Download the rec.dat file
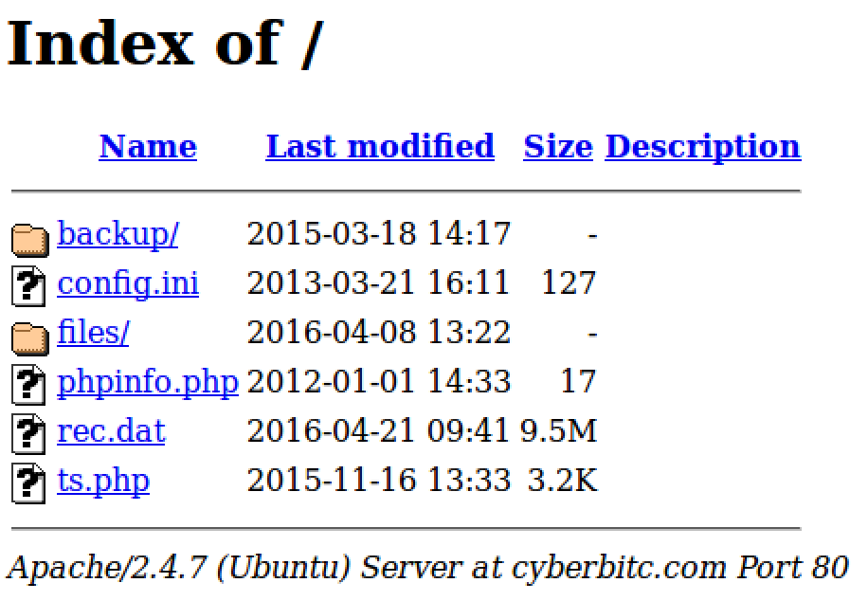 (110, 431)
